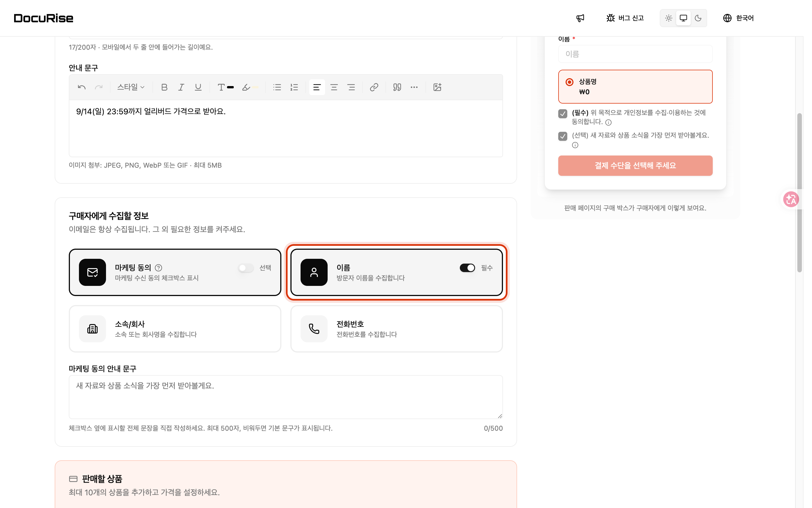Click the 결제 수단을 선택해 주세요 button

click(636, 166)
